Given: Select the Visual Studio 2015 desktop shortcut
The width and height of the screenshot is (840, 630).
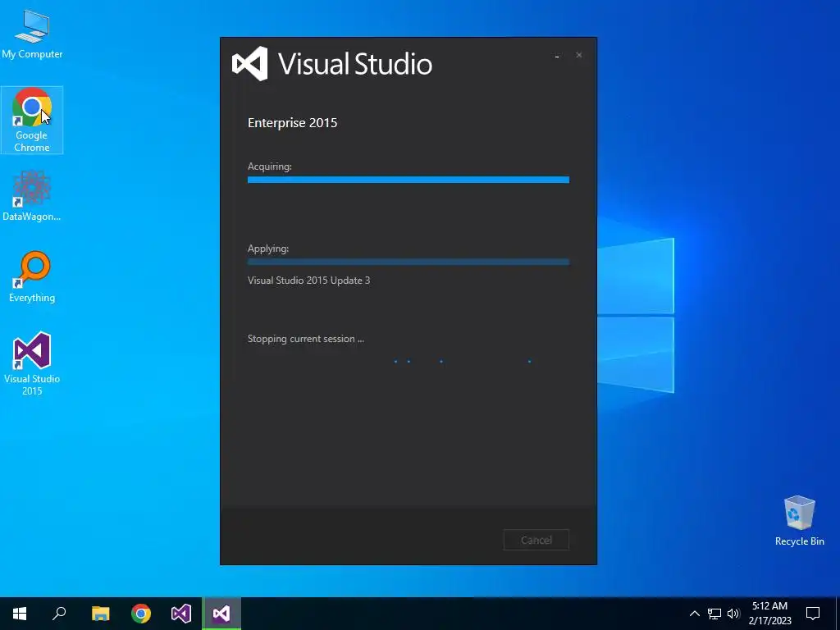Looking at the screenshot, I should [32, 363].
